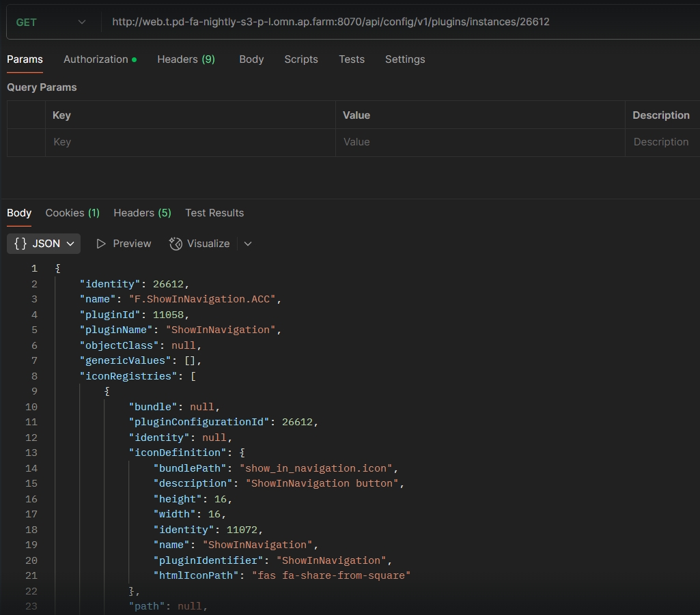Open the Test Results tab
700x615 pixels.
point(214,213)
